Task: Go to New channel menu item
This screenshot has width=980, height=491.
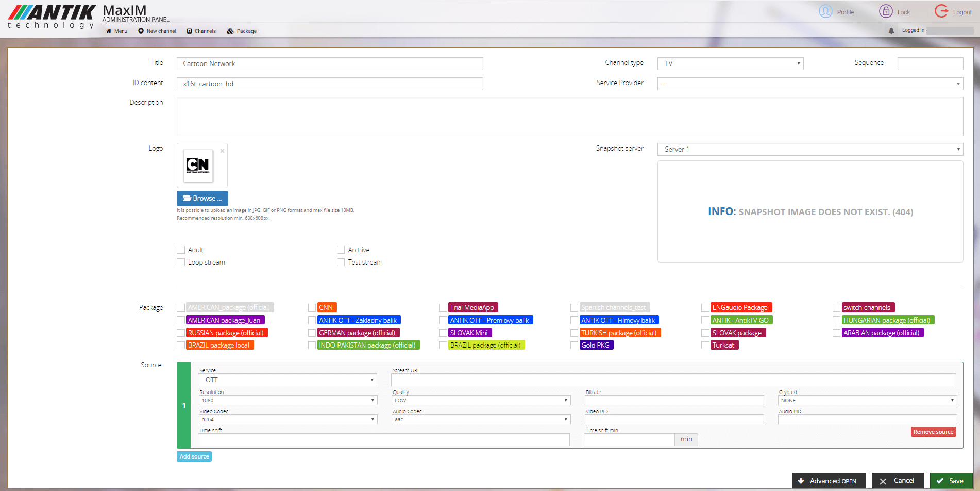Action: tap(157, 31)
